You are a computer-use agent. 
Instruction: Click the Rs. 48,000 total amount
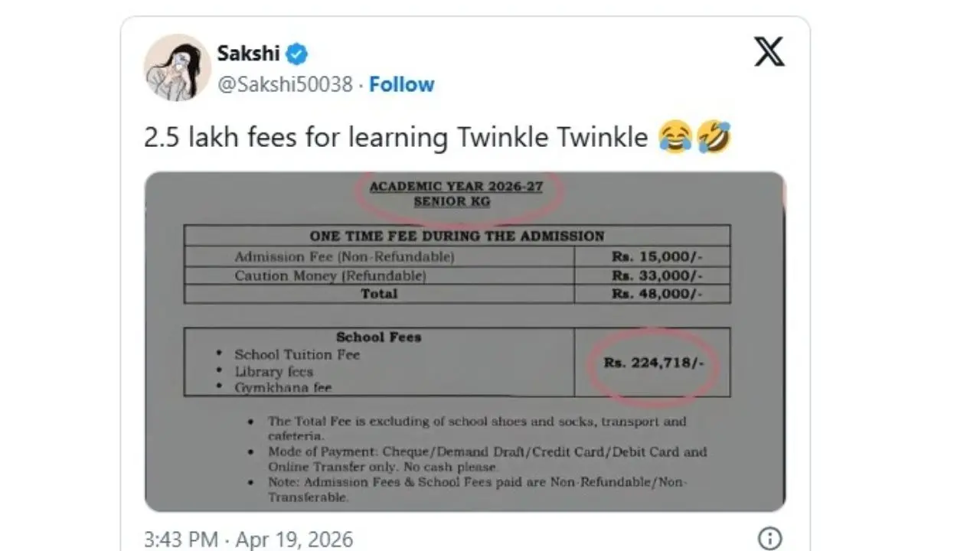tap(658, 294)
